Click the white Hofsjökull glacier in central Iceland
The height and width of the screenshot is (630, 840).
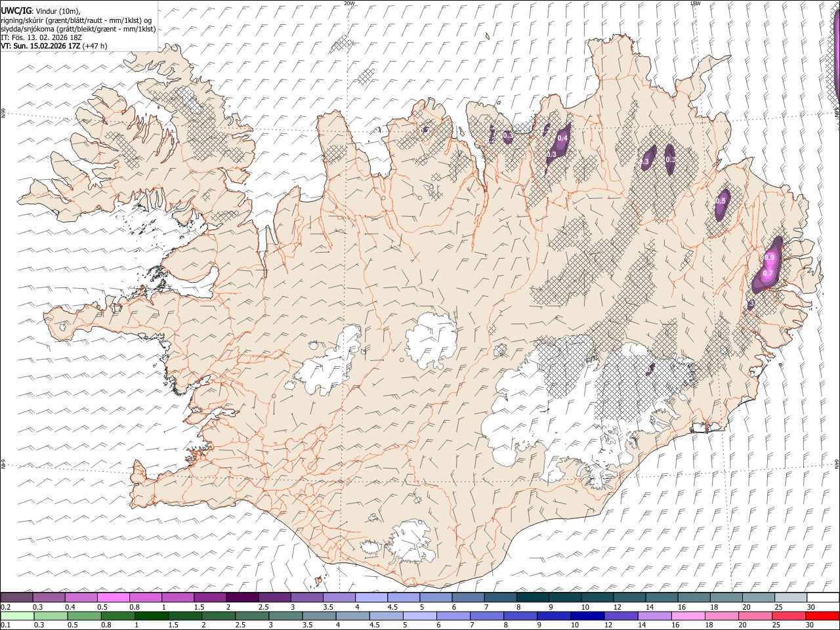tap(431, 341)
